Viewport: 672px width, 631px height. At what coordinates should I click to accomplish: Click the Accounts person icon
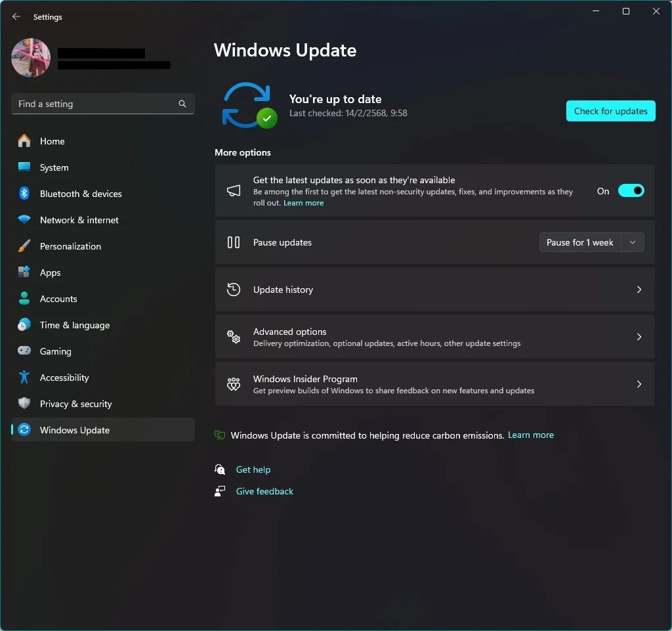(x=24, y=298)
